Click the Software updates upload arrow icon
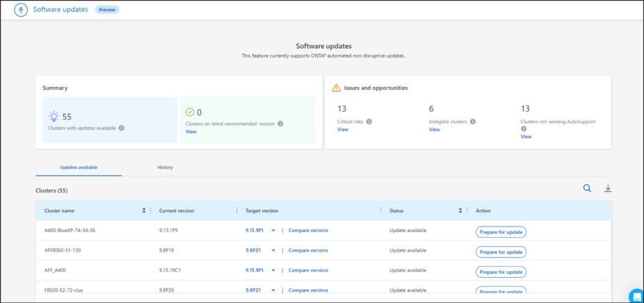The image size is (644, 303). (x=21, y=10)
